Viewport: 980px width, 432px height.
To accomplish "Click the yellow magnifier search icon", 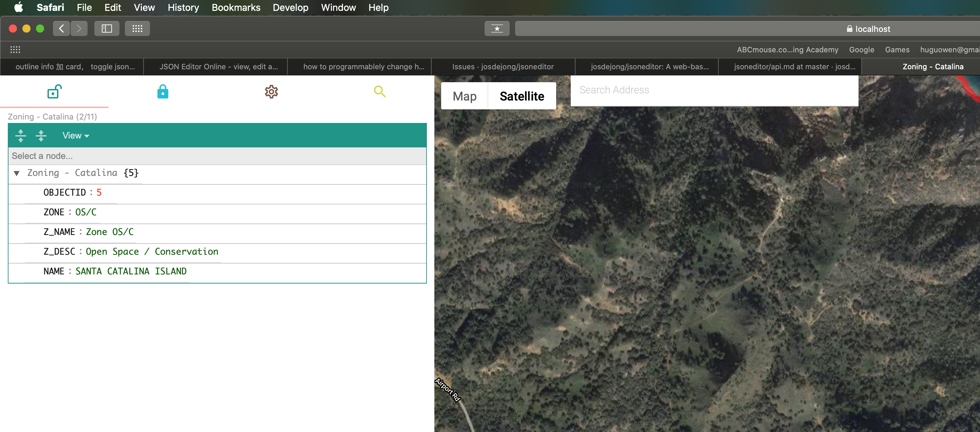I will [379, 91].
